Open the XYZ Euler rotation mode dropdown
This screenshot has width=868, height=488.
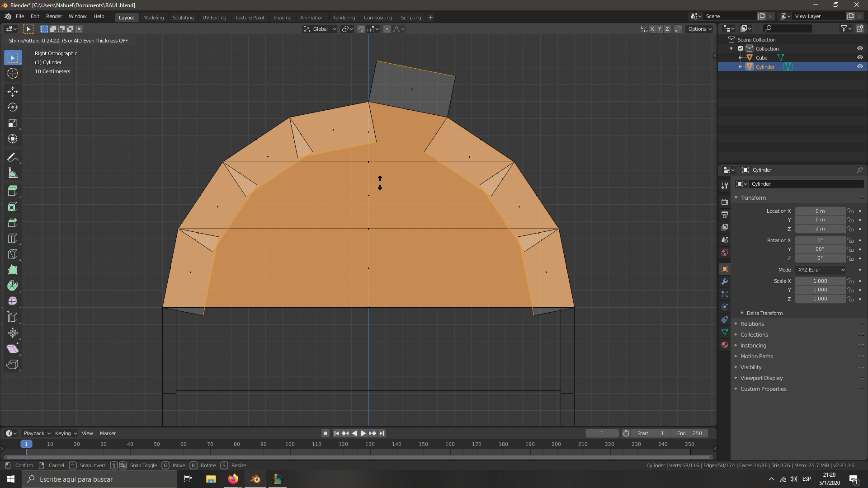tap(821, 270)
